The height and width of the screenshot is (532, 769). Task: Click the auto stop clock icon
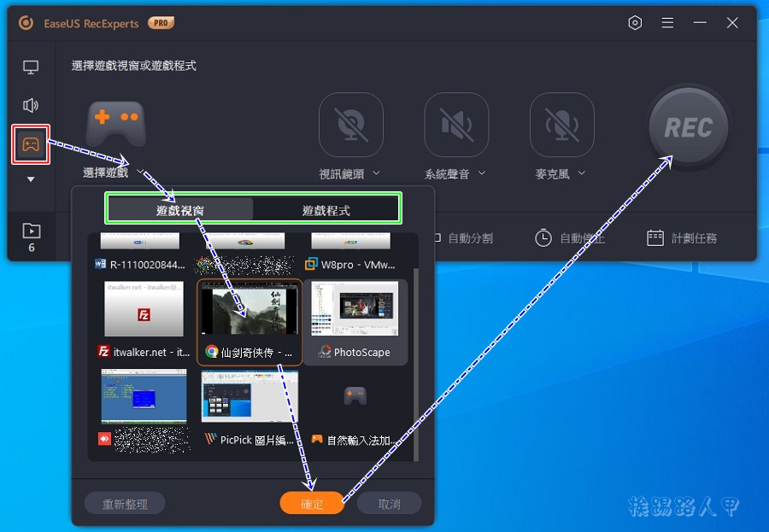point(543,238)
